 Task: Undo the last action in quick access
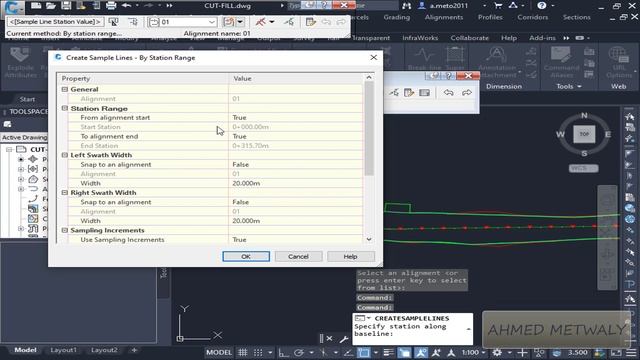(x=126, y=6)
